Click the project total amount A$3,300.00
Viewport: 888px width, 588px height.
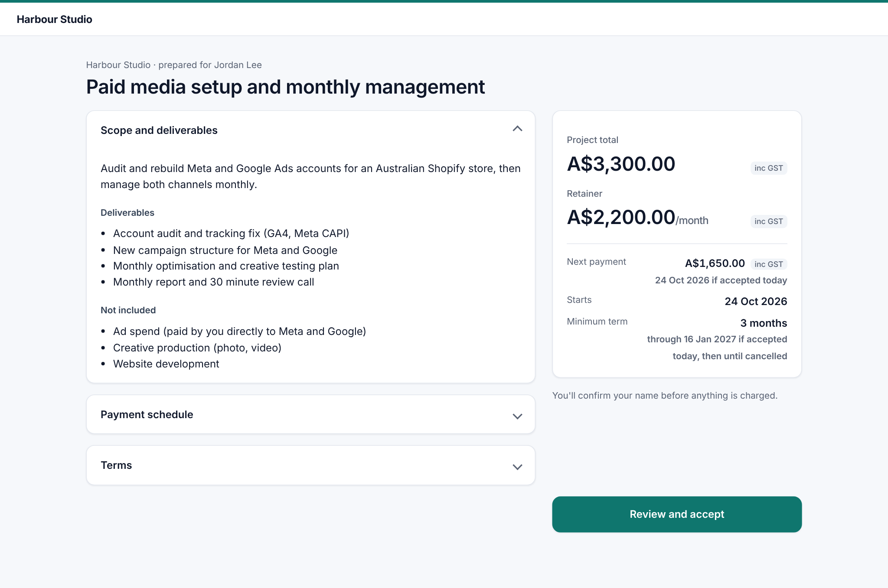click(621, 164)
